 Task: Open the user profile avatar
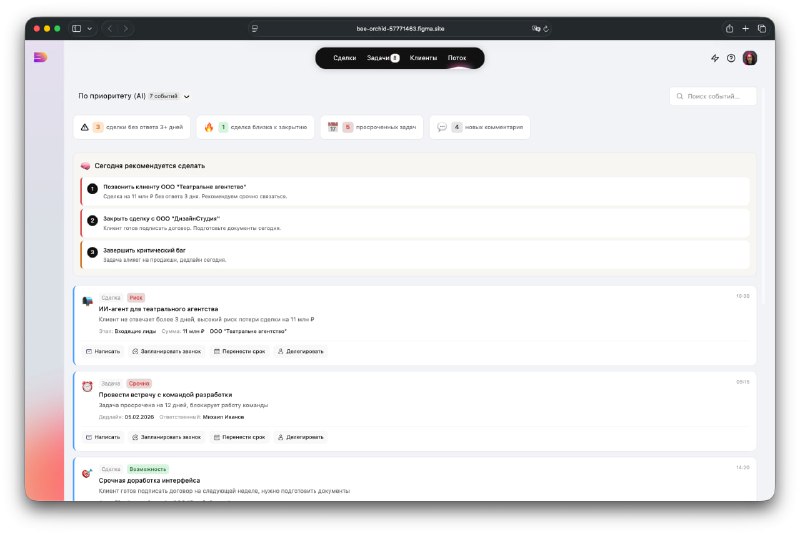pos(749,58)
